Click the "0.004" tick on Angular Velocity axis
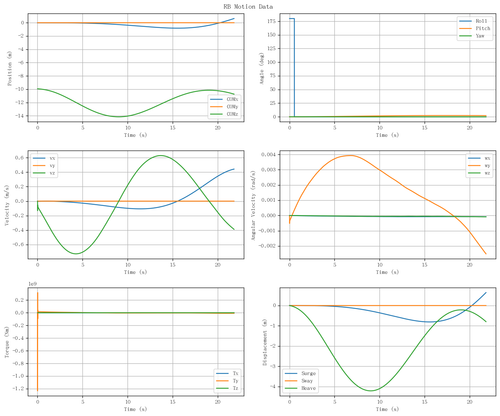 pos(268,155)
